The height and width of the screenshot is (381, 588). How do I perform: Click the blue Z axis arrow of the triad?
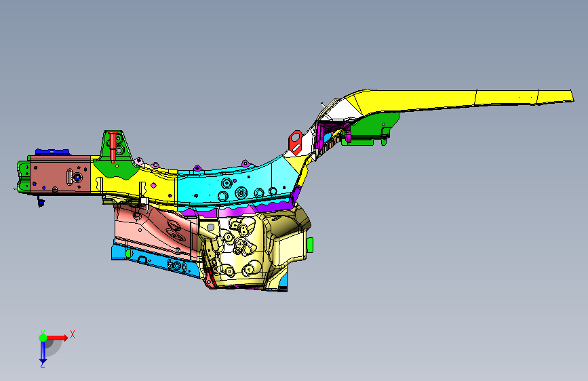[x=43, y=353]
